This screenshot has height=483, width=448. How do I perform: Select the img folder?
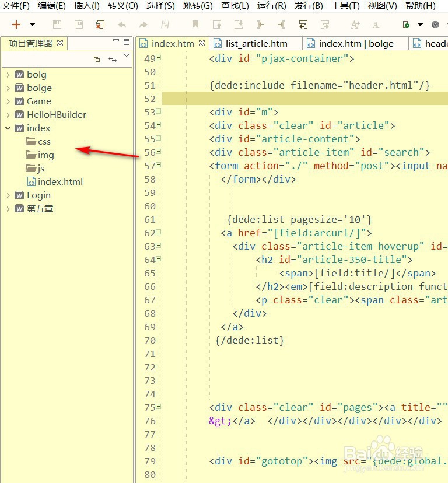tap(40, 155)
